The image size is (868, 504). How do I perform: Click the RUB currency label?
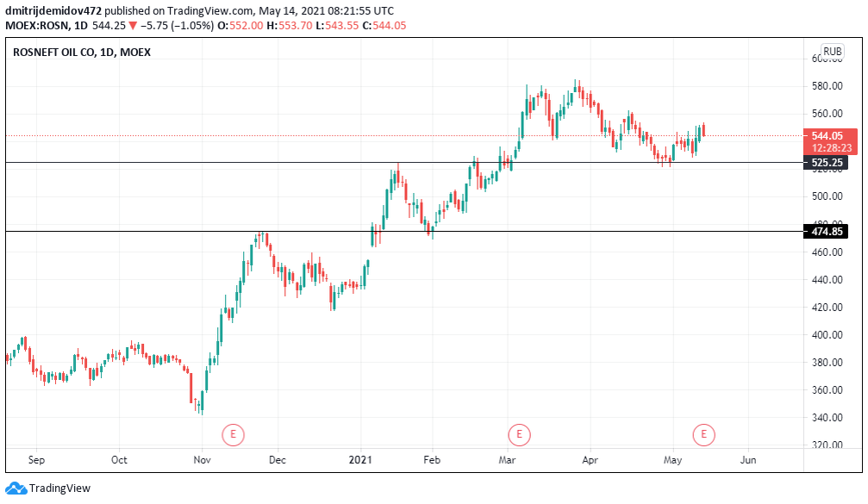[x=833, y=52]
